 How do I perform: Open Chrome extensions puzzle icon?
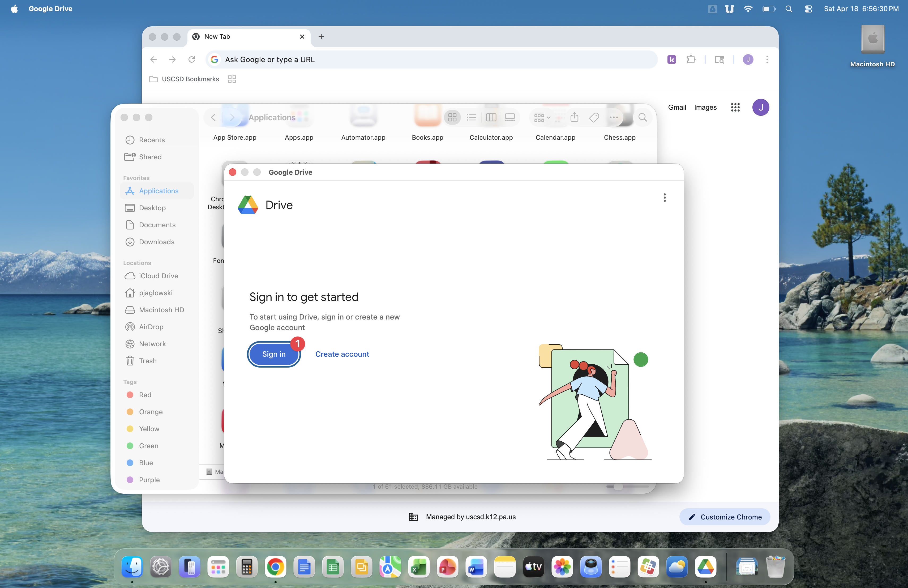[691, 59]
